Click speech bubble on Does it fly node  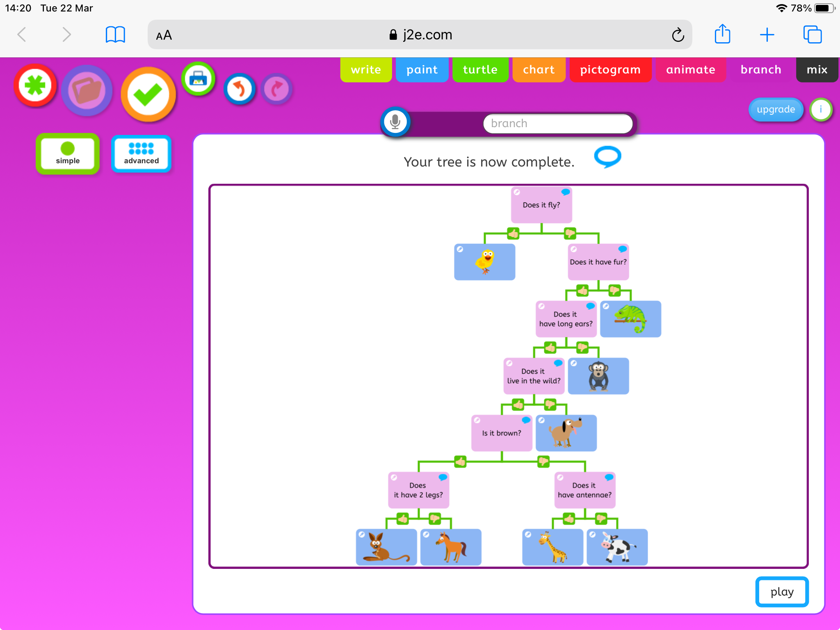(566, 192)
